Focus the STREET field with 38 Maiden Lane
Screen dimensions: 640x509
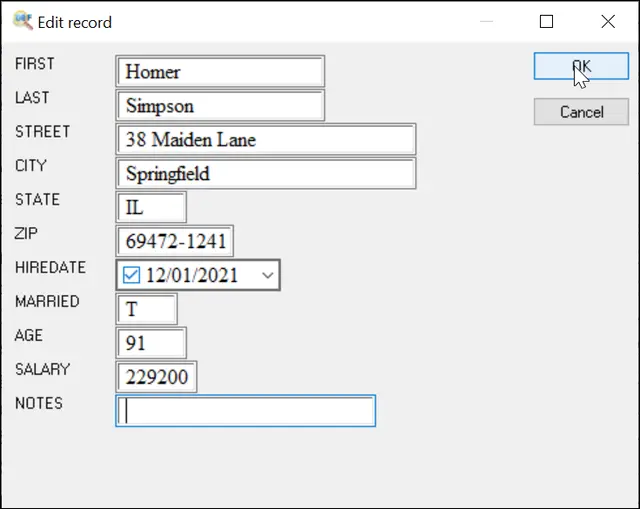point(266,140)
